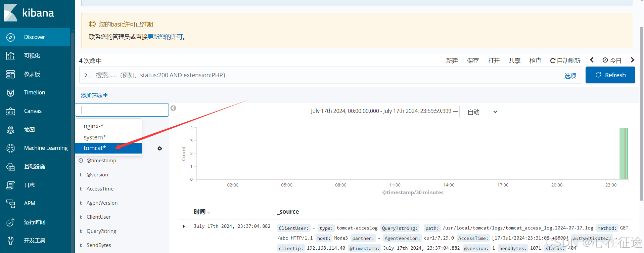The width and height of the screenshot is (644, 253).
Task: Click 检查 in the top menu
Action: point(535,60)
